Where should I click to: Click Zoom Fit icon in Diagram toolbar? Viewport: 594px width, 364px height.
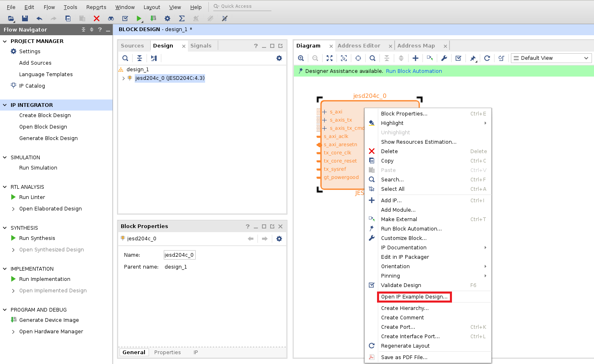point(330,58)
